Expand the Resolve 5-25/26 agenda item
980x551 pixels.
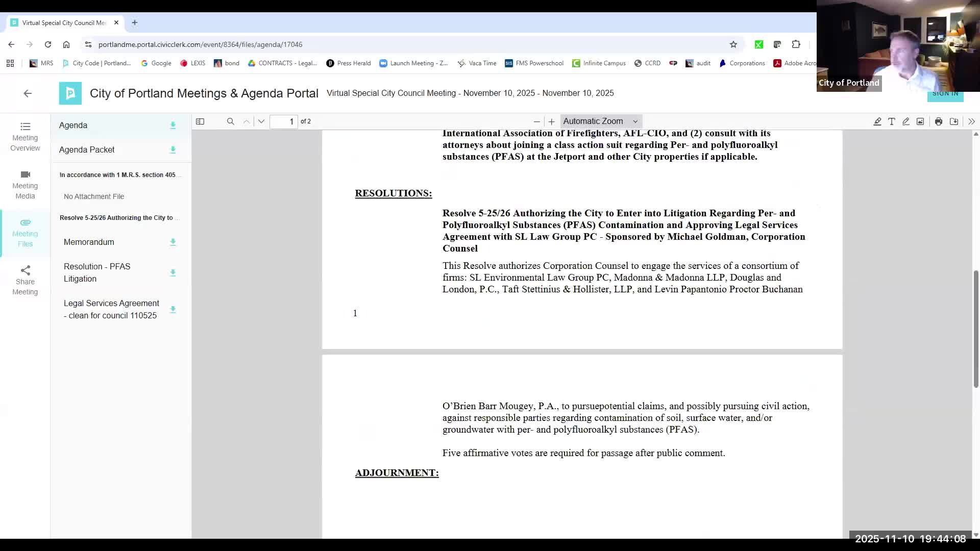coord(116,218)
